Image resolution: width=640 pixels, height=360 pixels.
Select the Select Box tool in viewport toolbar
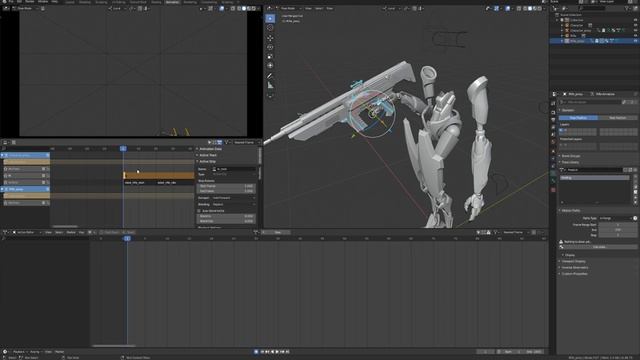click(270, 18)
